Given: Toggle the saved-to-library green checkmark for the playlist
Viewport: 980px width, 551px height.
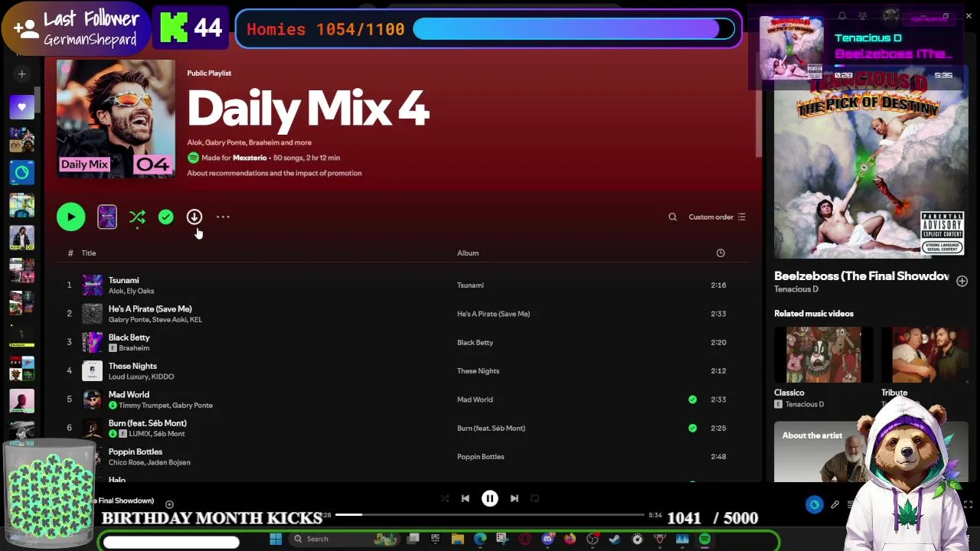Looking at the screenshot, I should (x=165, y=217).
